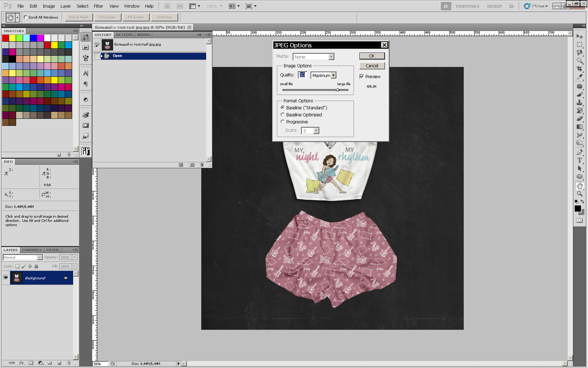
Task: Select the Crop tool
Action: coord(579,69)
